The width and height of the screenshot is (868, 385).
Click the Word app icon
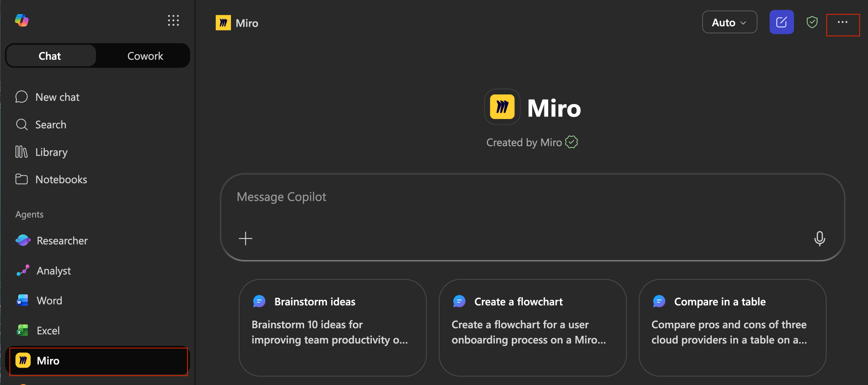[x=22, y=300]
